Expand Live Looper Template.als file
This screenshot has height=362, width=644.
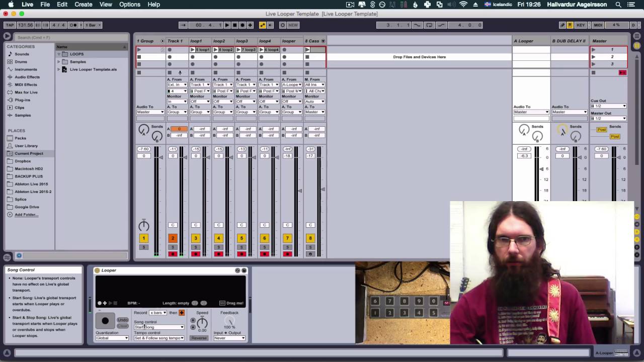click(x=58, y=69)
